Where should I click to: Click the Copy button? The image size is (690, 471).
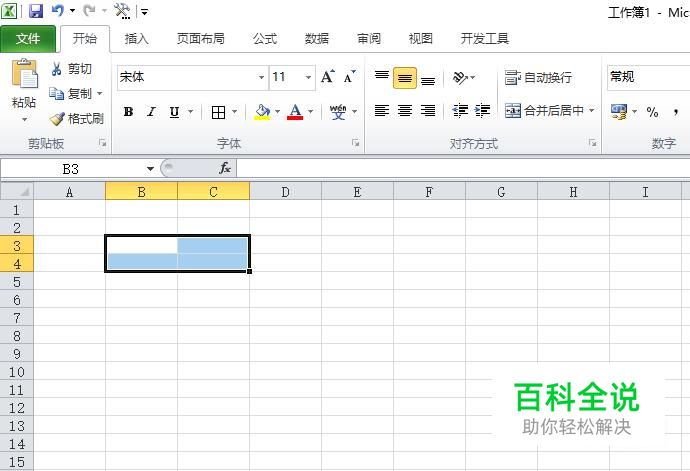(x=71, y=93)
